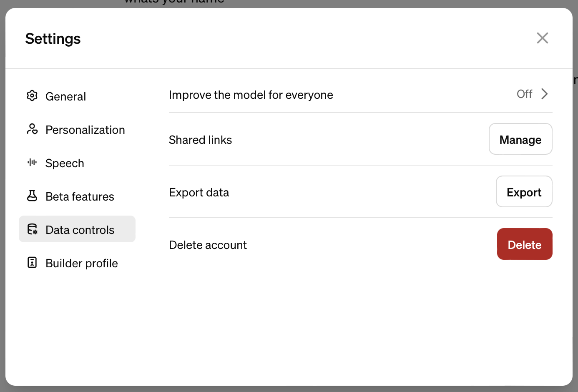Image resolution: width=578 pixels, height=392 pixels.
Task: Click the Builder profile badge icon
Action: pos(32,263)
